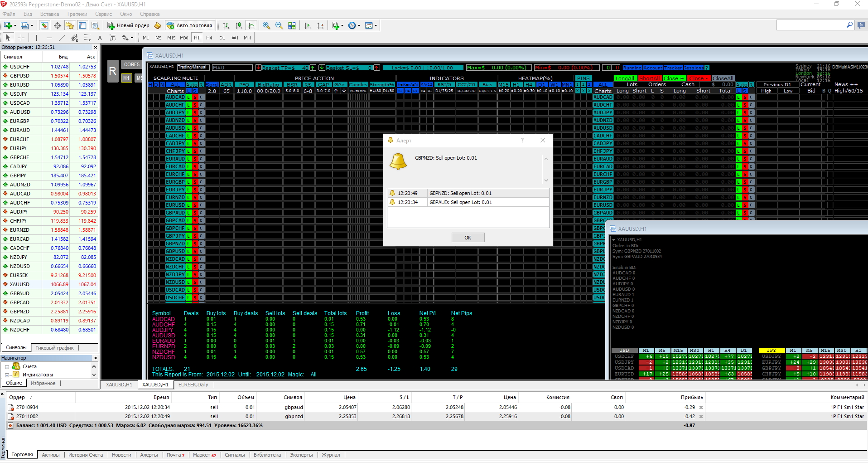Select the crosshair cursor tool
The width and height of the screenshot is (868, 463).
[x=21, y=38]
